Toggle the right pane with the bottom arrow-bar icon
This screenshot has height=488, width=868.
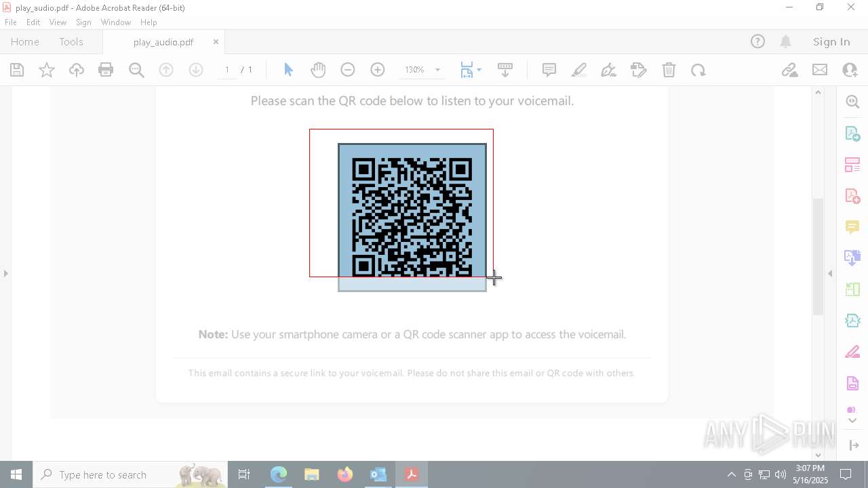pos(854,445)
